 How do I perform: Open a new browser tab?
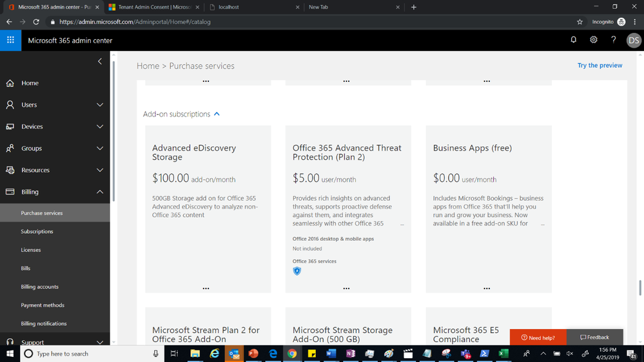pyautogui.click(x=414, y=7)
